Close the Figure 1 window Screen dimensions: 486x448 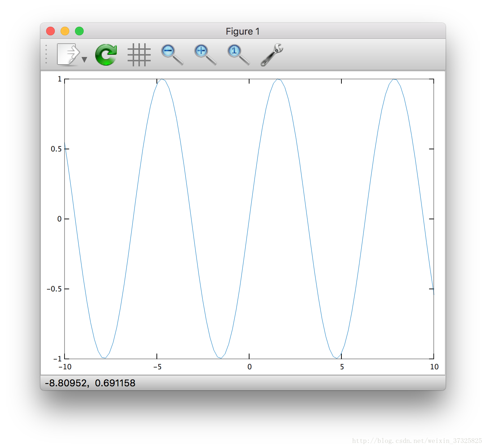click(x=50, y=31)
